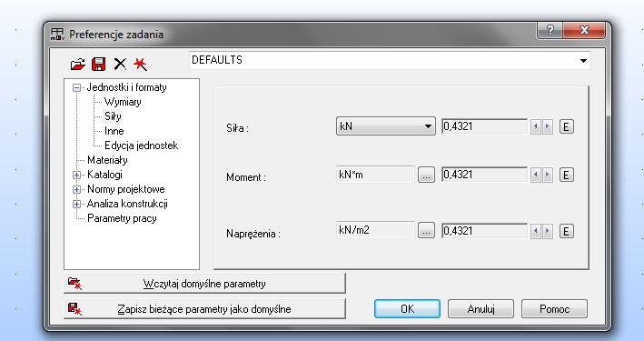Expand the Normy projektowe tree node

click(76, 190)
